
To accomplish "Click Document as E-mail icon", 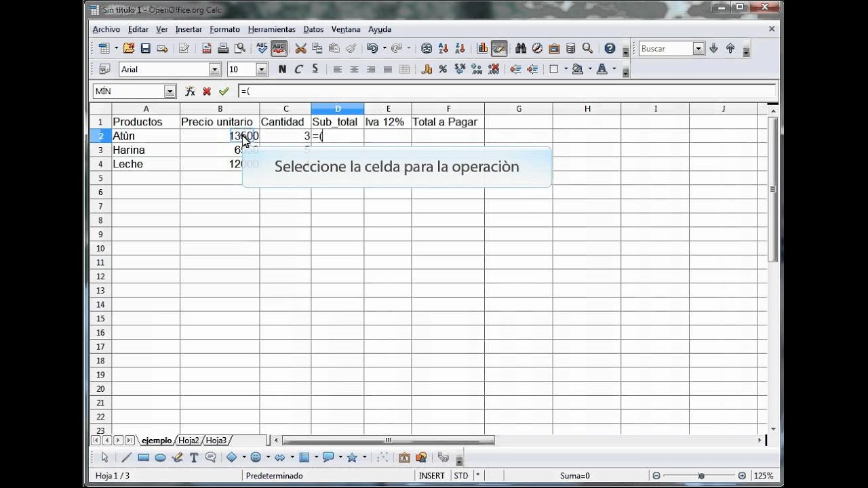I will click(x=162, y=48).
